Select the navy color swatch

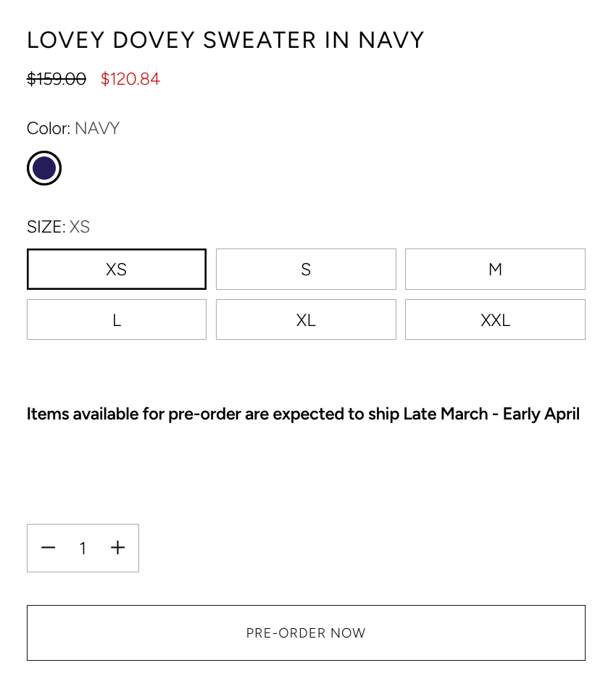(44, 168)
